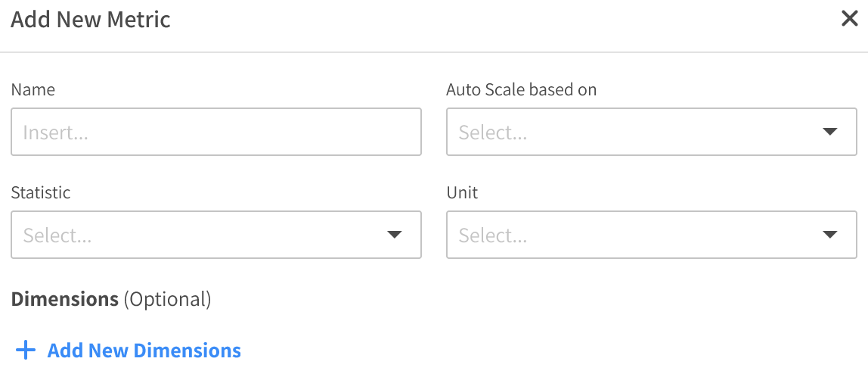The width and height of the screenshot is (868, 374).
Task: Click the Add New Dimensions link text
Action: [144, 351]
